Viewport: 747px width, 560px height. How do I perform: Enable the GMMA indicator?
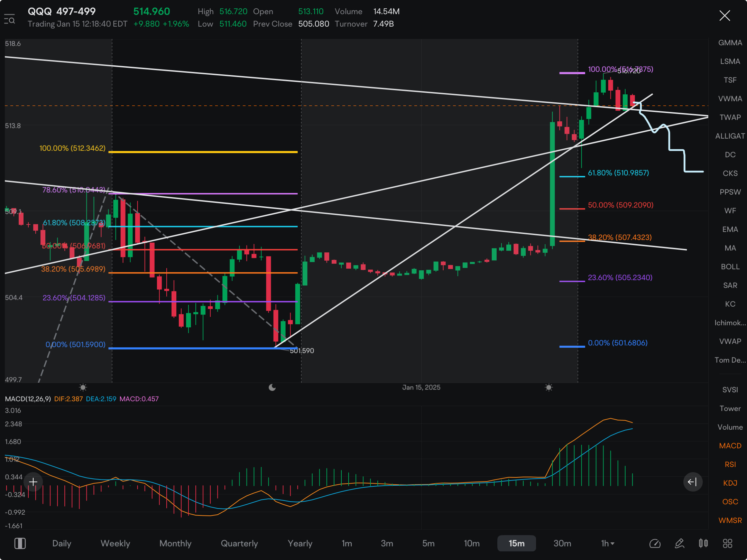(x=730, y=43)
